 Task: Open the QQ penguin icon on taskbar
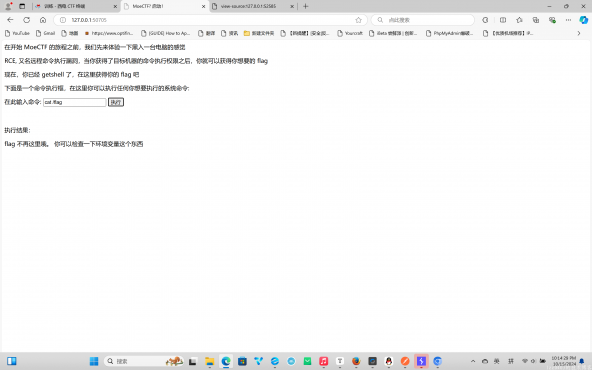[388, 361]
